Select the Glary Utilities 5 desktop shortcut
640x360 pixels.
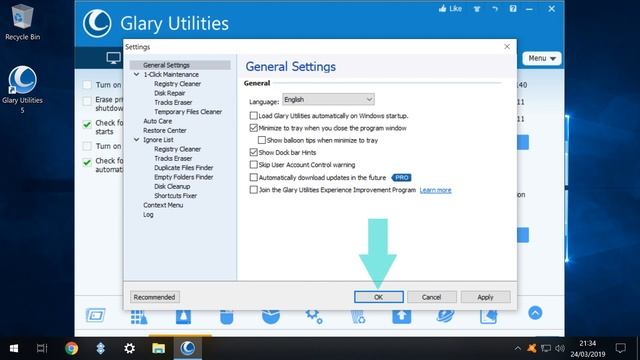point(22,90)
